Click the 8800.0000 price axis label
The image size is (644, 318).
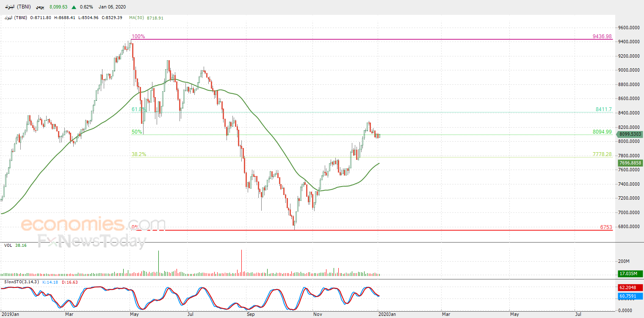pyautogui.click(x=630, y=84)
